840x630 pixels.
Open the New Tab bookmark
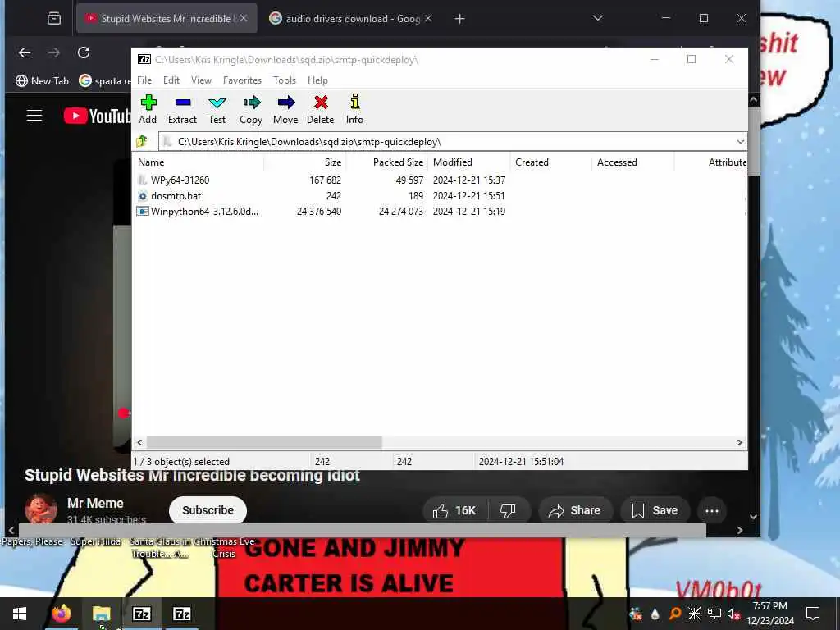43,81
